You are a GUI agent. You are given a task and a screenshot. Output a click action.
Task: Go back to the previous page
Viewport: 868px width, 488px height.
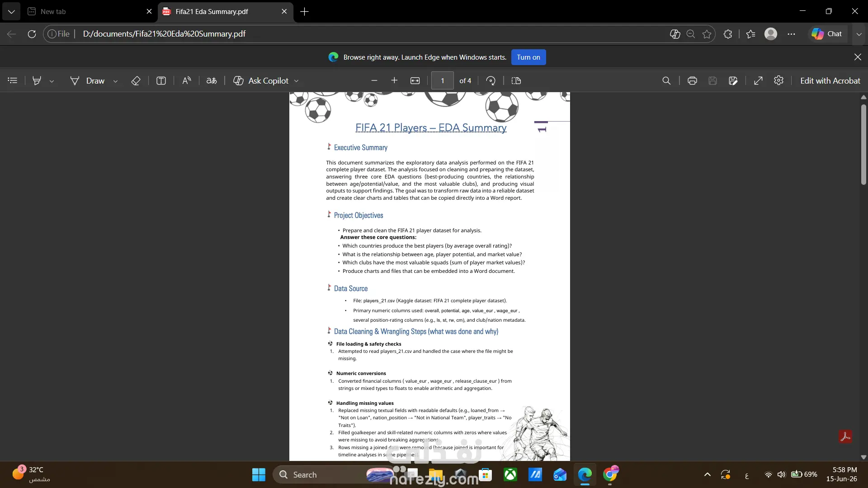[11, 34]
